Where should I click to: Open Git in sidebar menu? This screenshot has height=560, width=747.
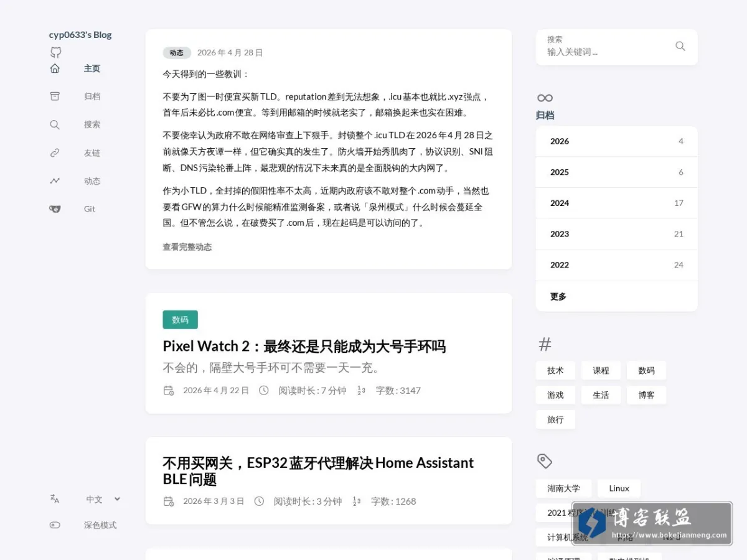90,209
